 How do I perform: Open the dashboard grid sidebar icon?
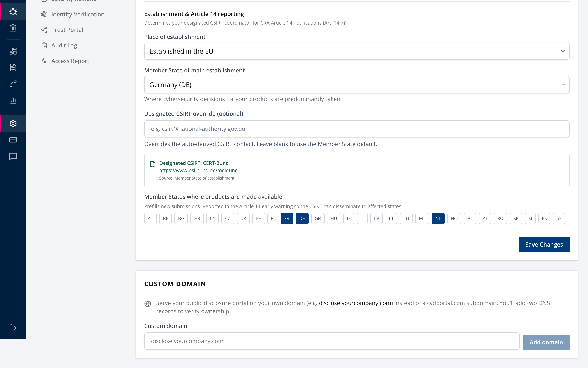pos(13,51)
